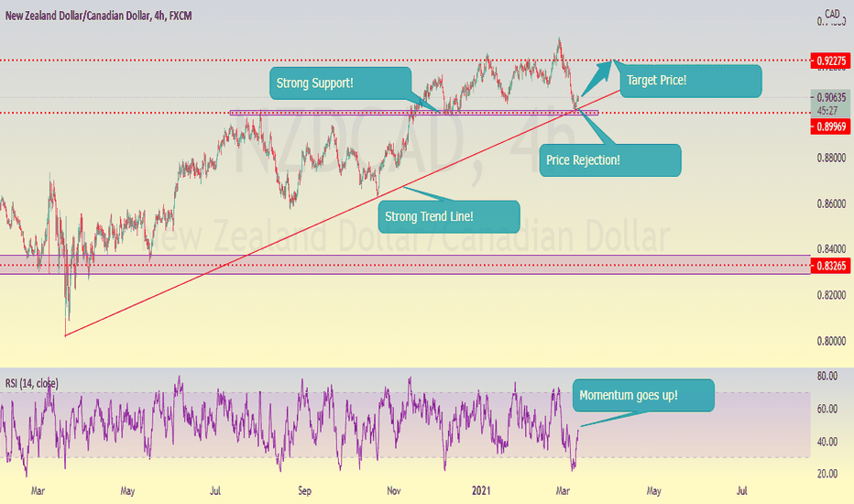Image resolution: width=854 pixels, height=504 pixels.
Task: Click the 0.86000 price axis value
Action: pos(831,203)
